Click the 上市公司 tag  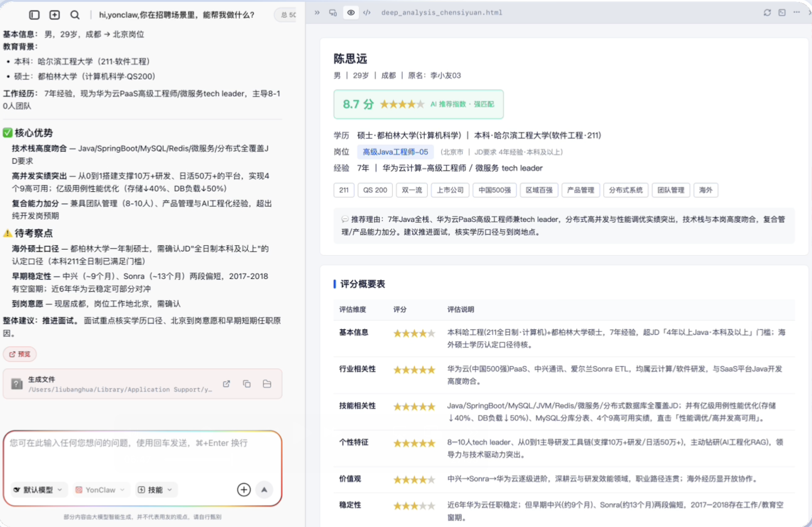pos(450,190)
